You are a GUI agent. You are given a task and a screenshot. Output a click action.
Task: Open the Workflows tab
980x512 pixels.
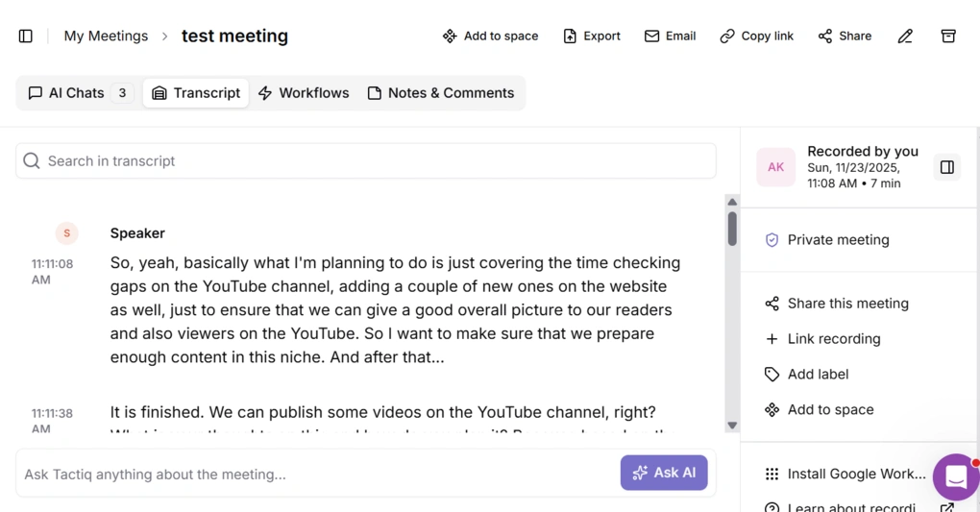click(304, 93)
